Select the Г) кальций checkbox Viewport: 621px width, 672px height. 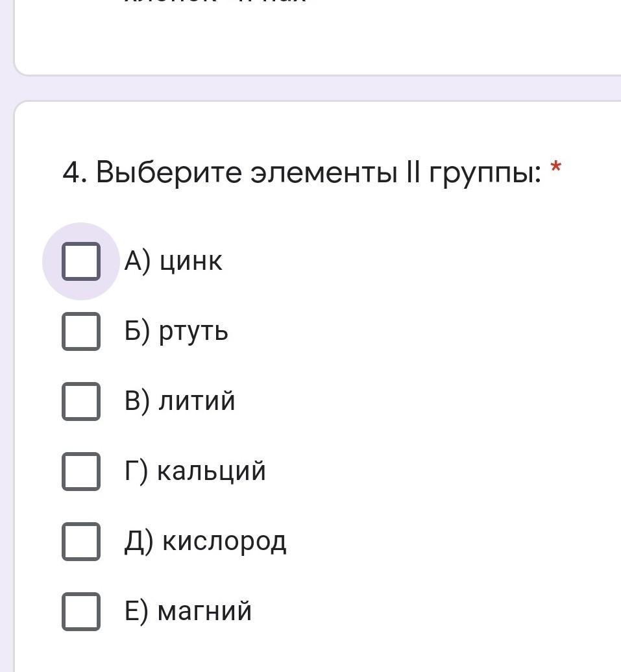pos(81,471)
